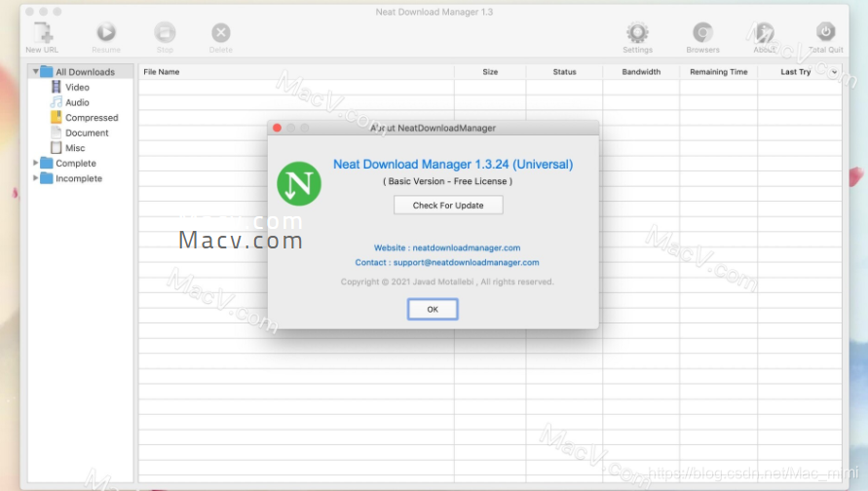The width and height of the screenshot is (868, 491).
Task: Select the Misc tree label
Action: click(75, 148)
